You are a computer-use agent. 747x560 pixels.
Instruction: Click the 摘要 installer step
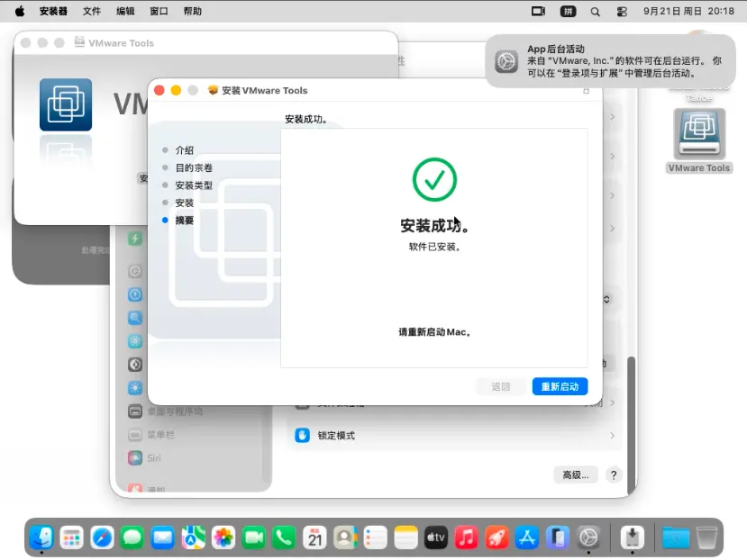point(185,220)
